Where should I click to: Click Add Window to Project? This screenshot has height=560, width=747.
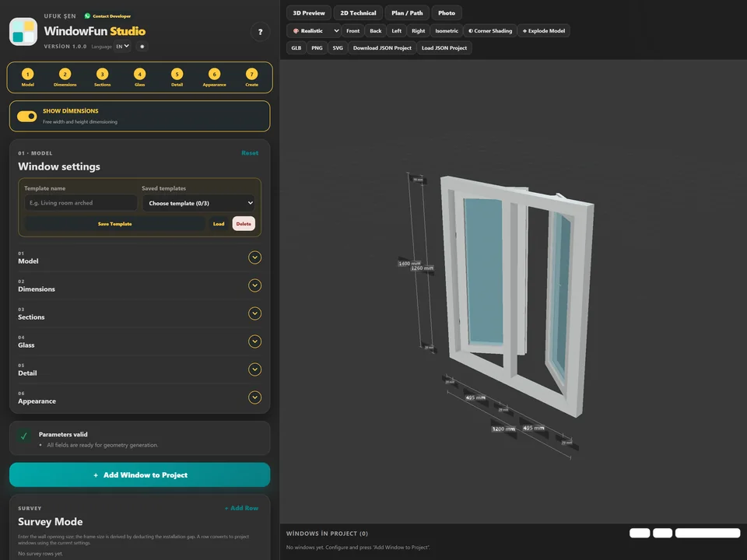point(139,474)
